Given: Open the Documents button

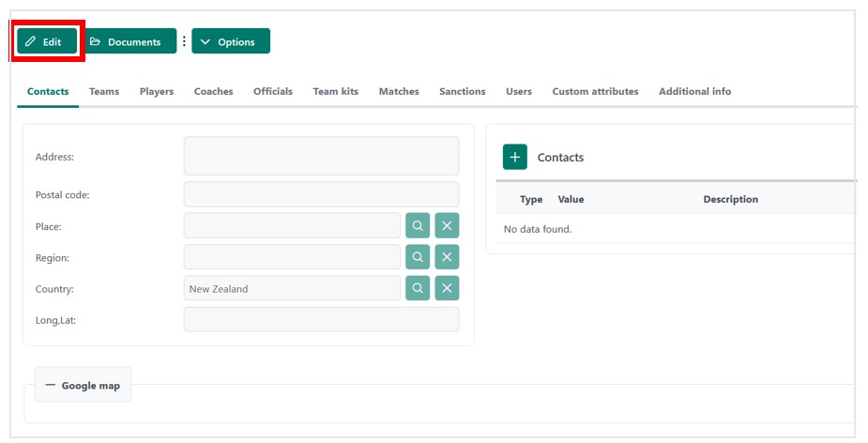Looking at the screenshot, I should pyautogui.click(x=130, y=41).
